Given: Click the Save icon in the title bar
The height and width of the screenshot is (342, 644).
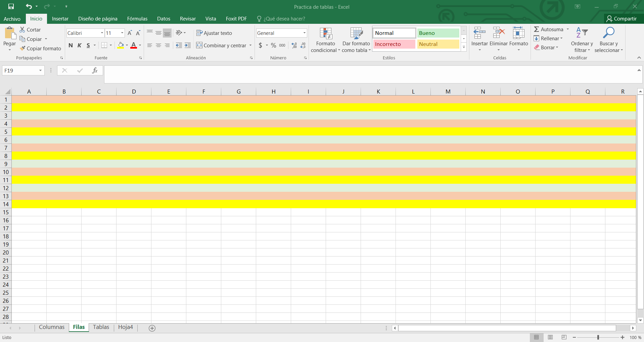Looking at the screenshot, I should (x=11, y=6).
